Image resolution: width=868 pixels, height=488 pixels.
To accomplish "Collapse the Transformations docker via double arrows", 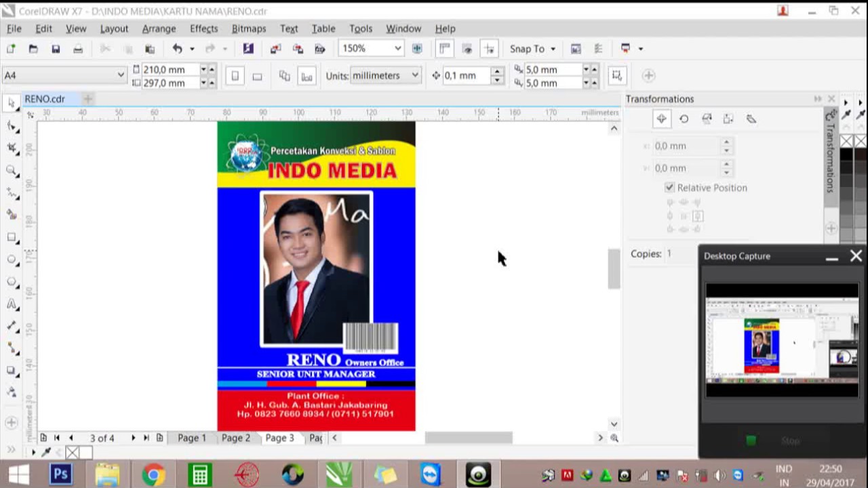I will point(818,99).
